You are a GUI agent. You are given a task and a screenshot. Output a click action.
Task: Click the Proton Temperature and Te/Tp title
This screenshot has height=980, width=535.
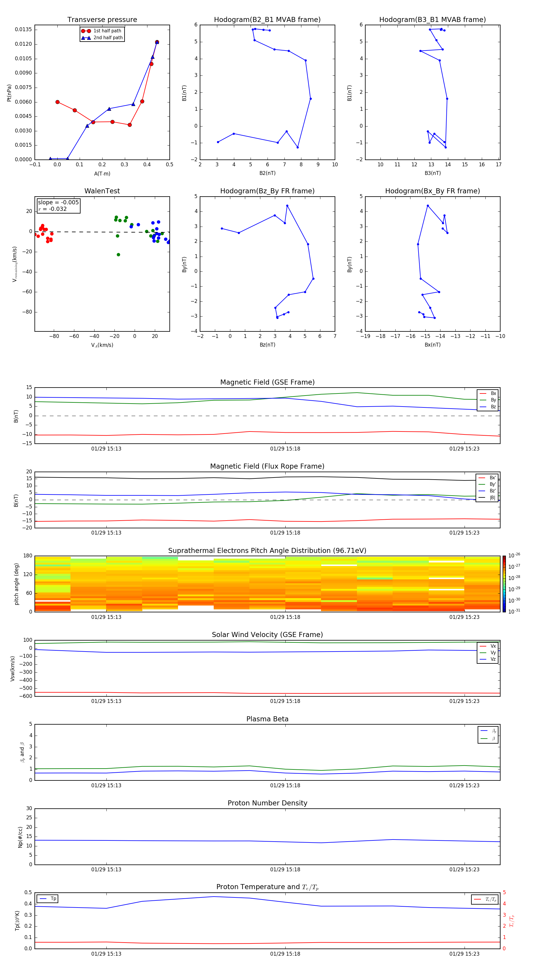(x=267, y=887)
